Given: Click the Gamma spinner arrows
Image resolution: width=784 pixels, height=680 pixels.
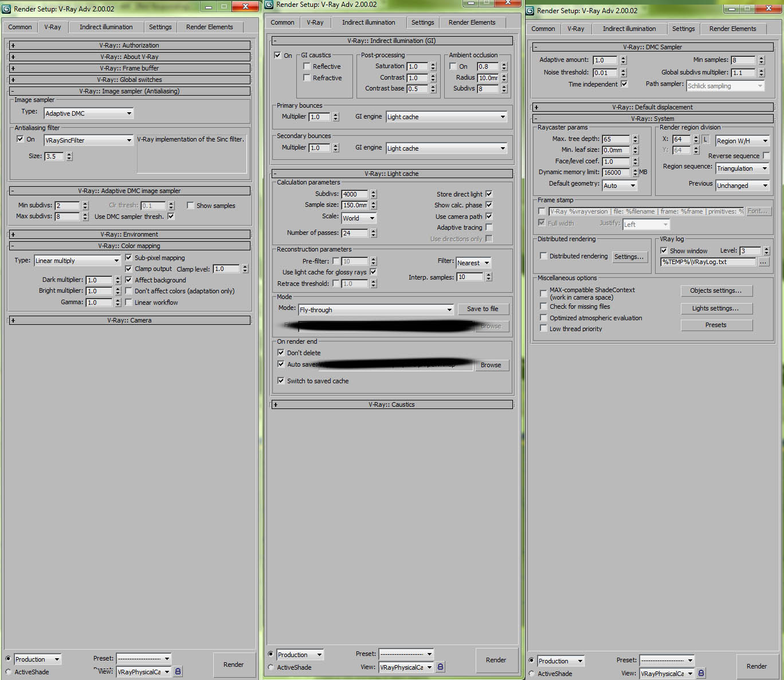Looking at the screenshot, I should coord(118,302).
